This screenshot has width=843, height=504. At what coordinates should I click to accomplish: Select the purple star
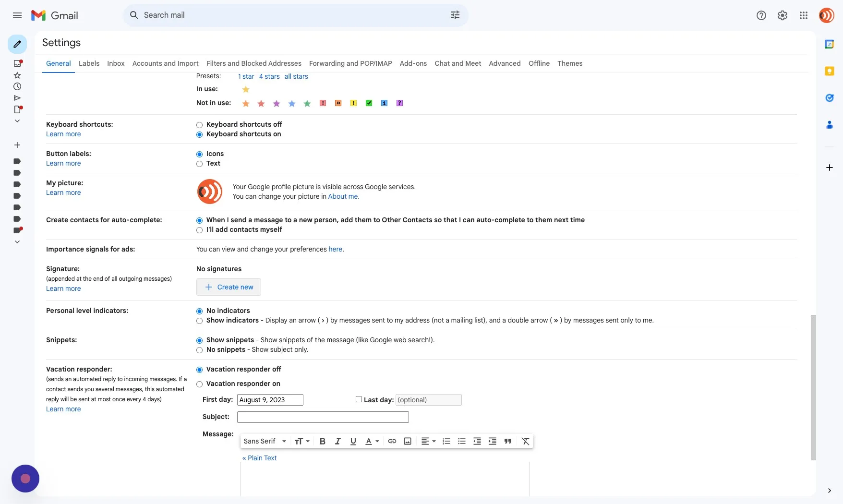(277, 103)
